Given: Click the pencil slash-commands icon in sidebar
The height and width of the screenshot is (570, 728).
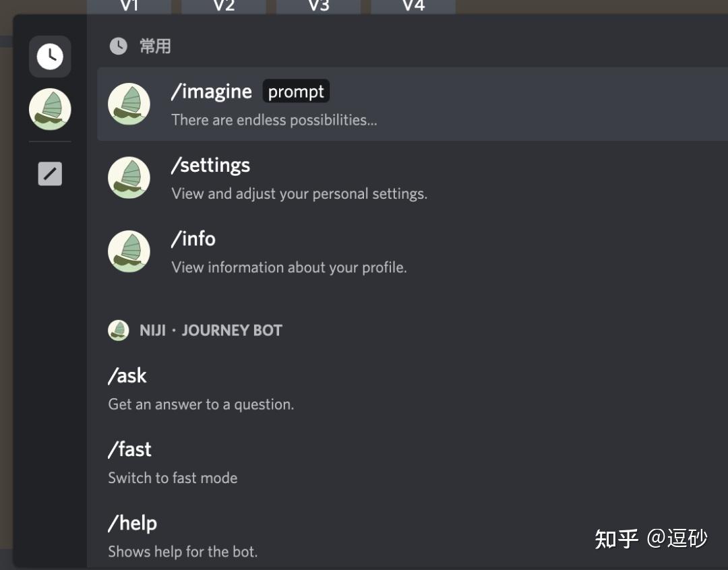Looking at the screenshot, I should 50,173.
